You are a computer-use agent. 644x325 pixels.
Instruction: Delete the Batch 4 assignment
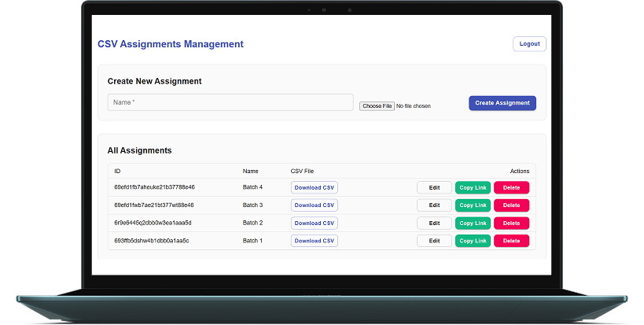pos(511,187)
